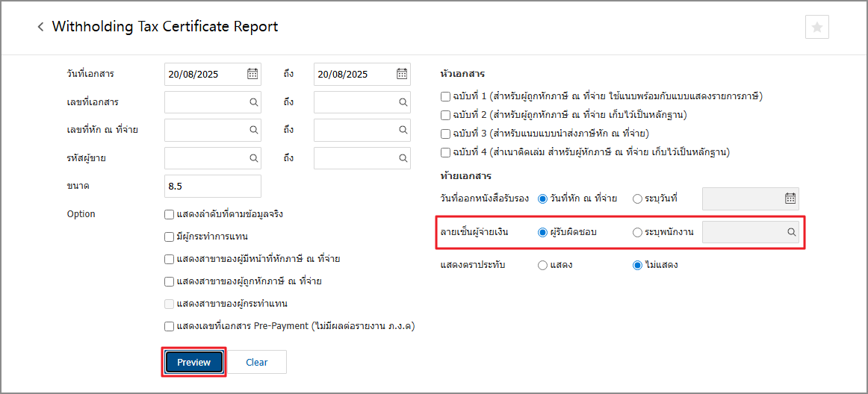Screen dimensions: 868x394
Task: Open calendar for the start document date
Action: click(x=252, y=74)
